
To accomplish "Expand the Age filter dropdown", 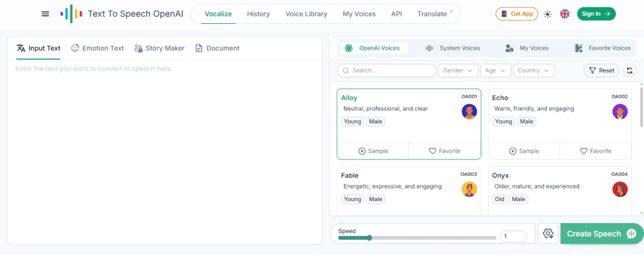I will click(496, 70).
